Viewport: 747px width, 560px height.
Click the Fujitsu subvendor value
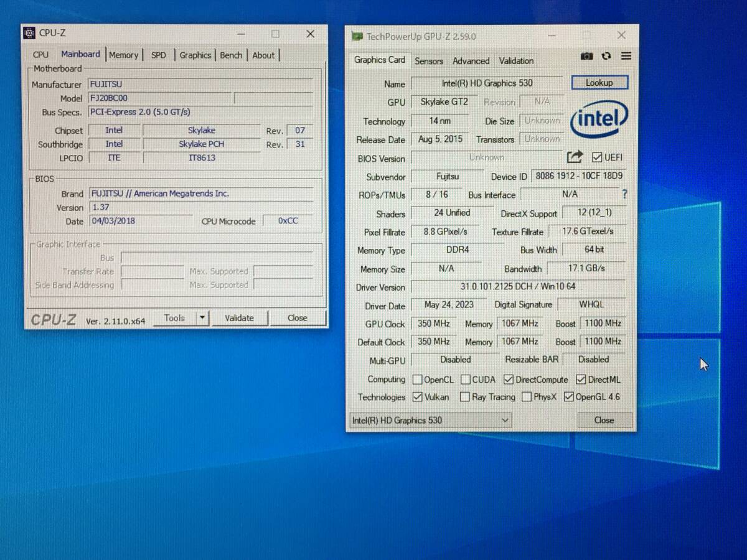coord(448,176)
